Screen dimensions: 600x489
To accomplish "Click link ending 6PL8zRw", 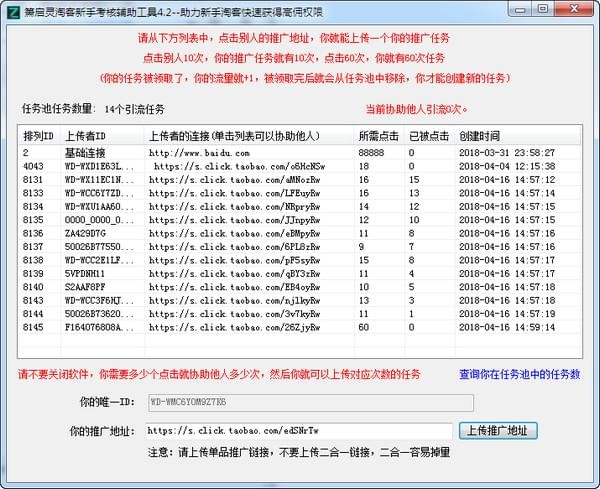I will (235, 247).
